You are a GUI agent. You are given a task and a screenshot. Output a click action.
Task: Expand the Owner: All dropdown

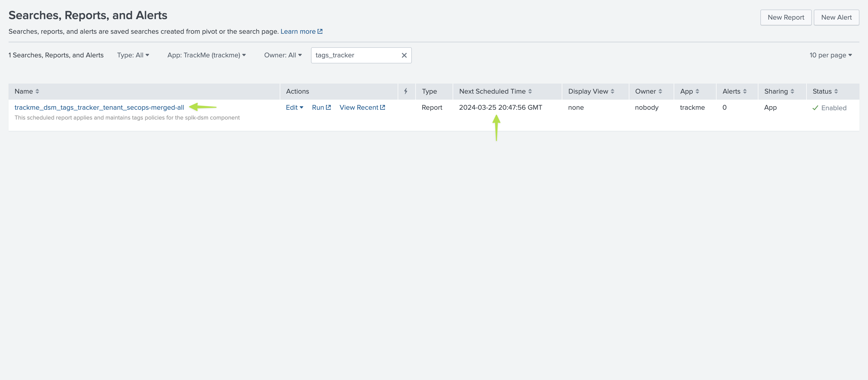(283, 55)
